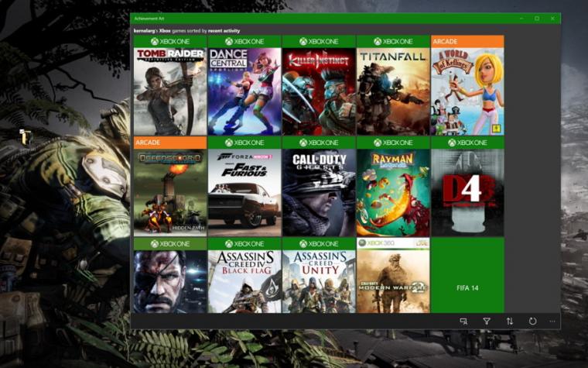Open A World of Keflings arcade tile
The height and width of the screenshot is (368, 588).
click(467, 85)
